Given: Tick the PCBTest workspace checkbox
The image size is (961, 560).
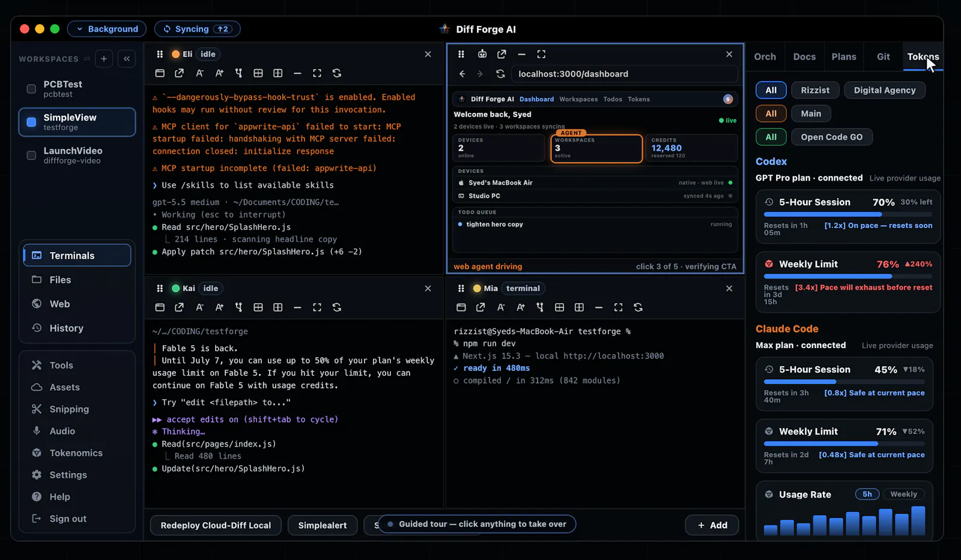Looking at the screenshot, I should [x=31, y=89].
